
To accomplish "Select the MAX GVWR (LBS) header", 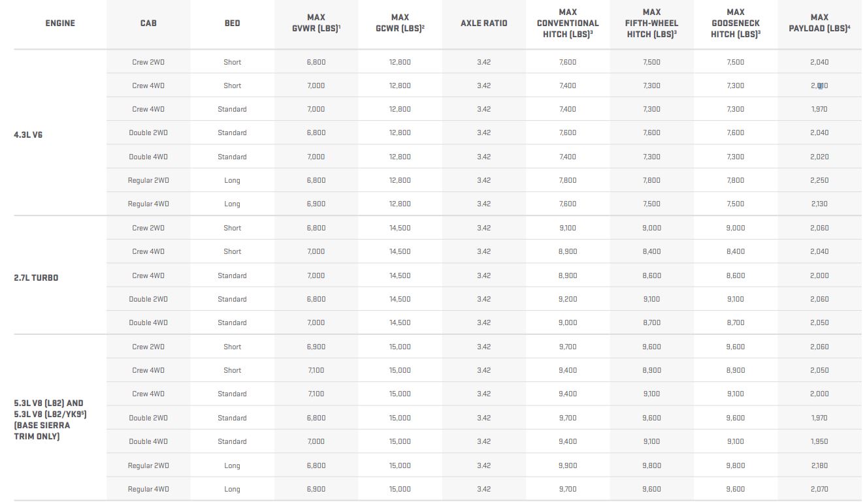I will pos(316,23).
